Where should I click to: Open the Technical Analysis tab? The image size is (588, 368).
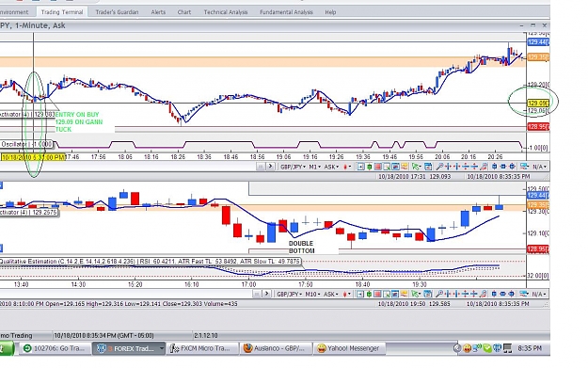(x=226, y=12)
